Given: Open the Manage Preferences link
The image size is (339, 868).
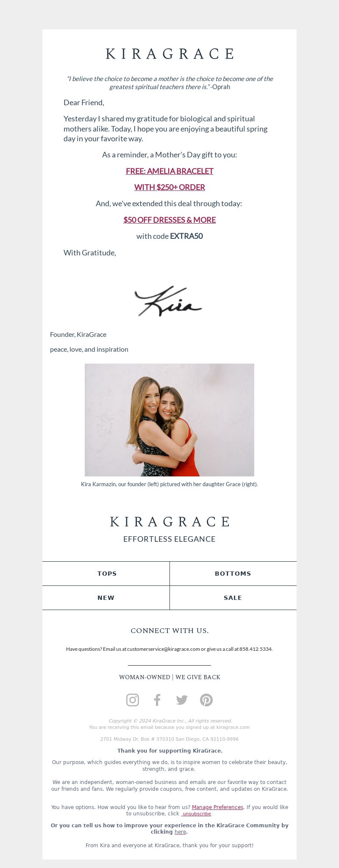Looking at the screenshot, I should click(217, 807).
